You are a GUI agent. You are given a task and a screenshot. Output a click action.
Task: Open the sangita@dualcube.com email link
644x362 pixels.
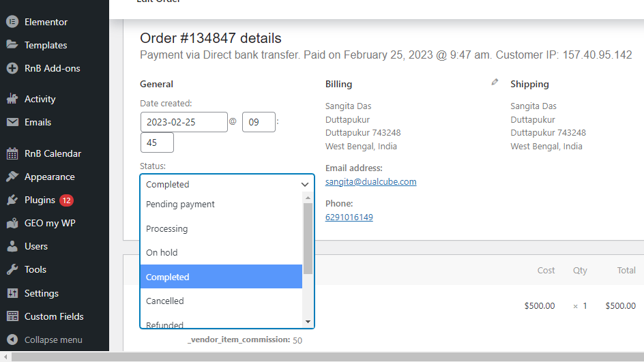click(370, 182)
